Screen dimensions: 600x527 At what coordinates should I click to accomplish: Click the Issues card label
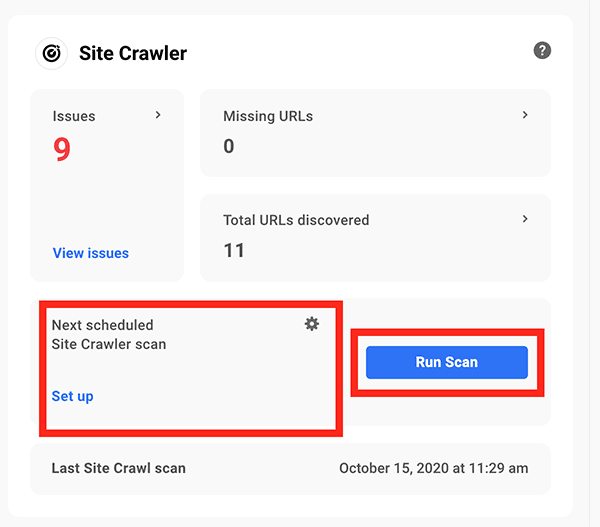point(74,116)
